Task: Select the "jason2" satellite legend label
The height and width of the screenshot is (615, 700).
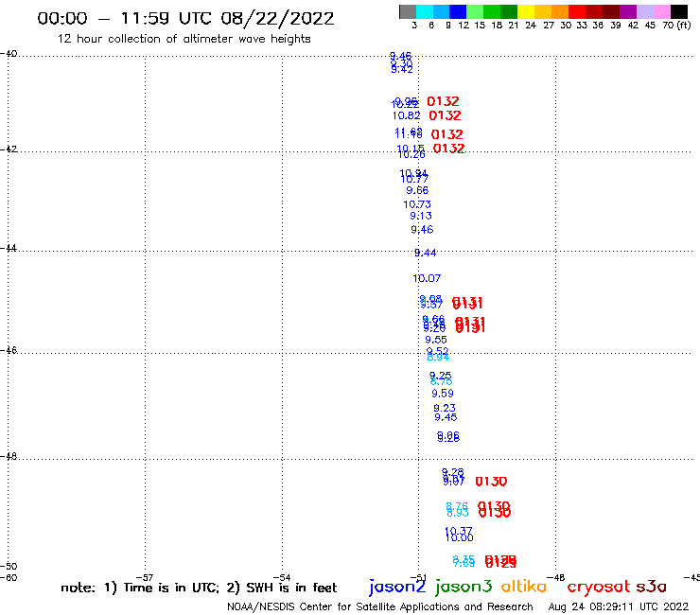Action: point(397,587)
